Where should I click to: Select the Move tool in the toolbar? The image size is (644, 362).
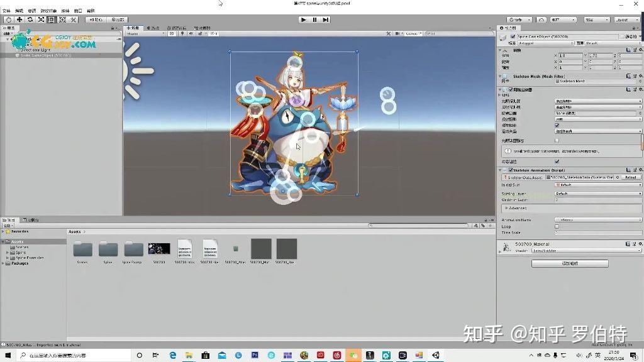coord(19,19)
